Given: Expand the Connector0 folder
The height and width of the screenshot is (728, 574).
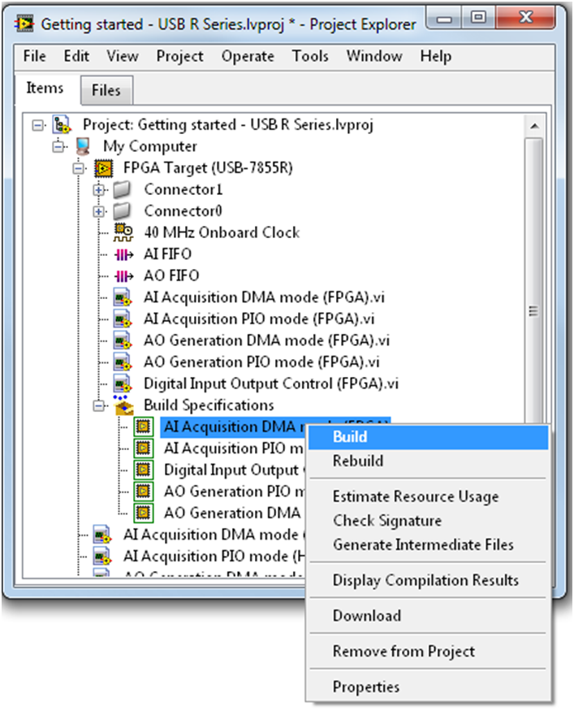Looking at the screenshot, I should pos(99,211).
